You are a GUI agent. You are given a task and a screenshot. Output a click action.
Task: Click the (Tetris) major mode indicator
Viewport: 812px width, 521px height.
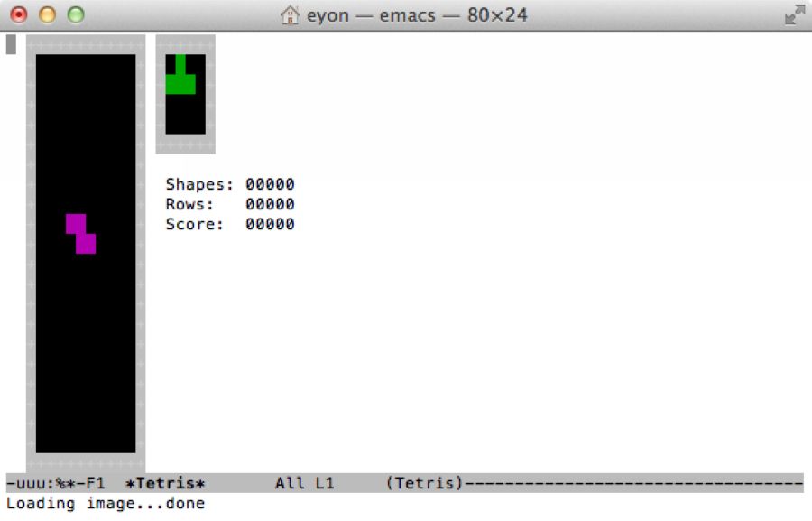coord(424,483)
